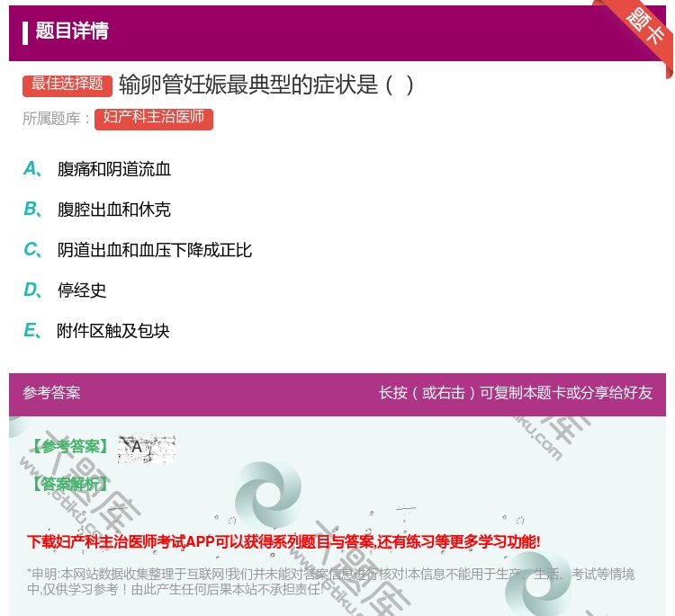Open the red 下载妇产科主治医师考试APP link

point(283,541)
